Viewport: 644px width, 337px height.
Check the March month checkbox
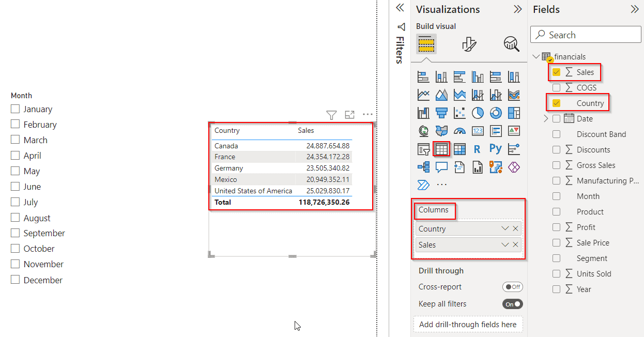(15, 140)
